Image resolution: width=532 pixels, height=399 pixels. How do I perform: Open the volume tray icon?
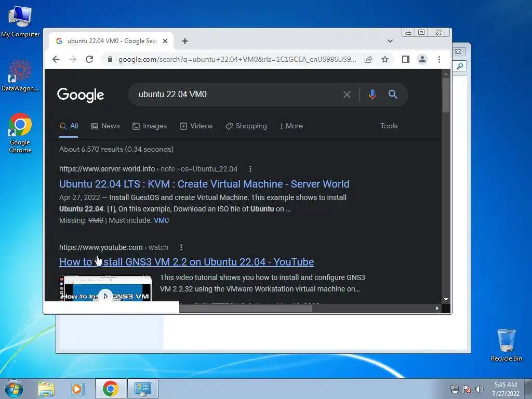coord(479,389)
